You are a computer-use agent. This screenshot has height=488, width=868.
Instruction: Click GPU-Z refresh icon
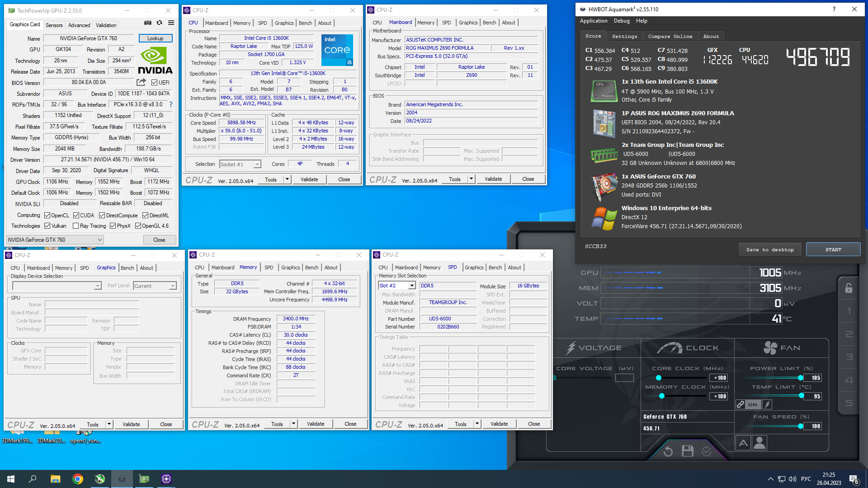pos(159,23)
